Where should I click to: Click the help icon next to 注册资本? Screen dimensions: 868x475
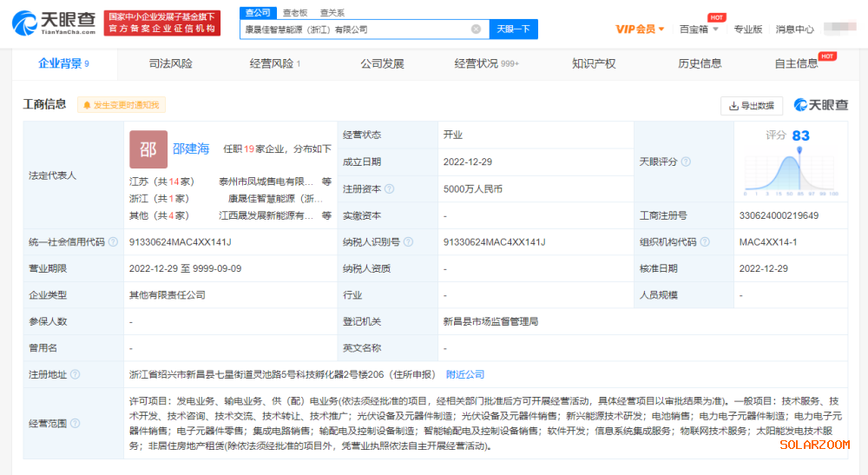(x=389, y=188)
